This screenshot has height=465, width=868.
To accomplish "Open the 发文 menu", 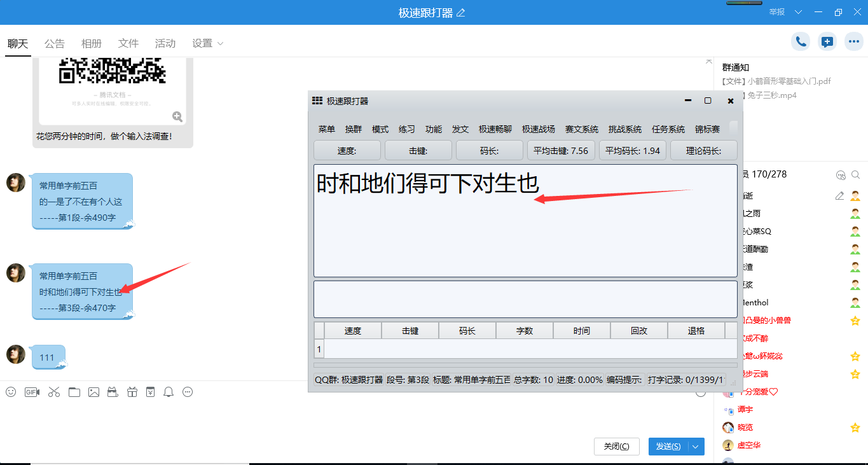I will click(x=460, y=129).
